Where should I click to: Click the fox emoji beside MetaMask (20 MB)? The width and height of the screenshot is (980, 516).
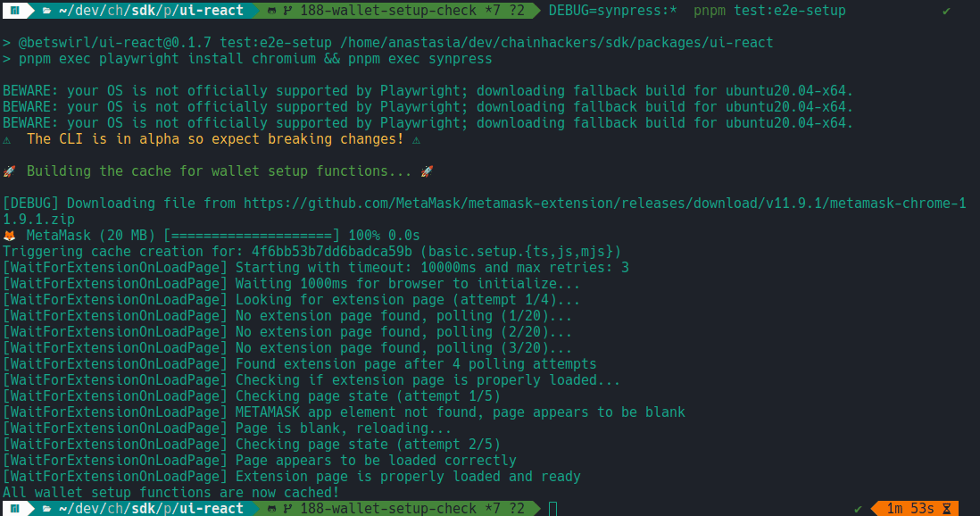10,236
